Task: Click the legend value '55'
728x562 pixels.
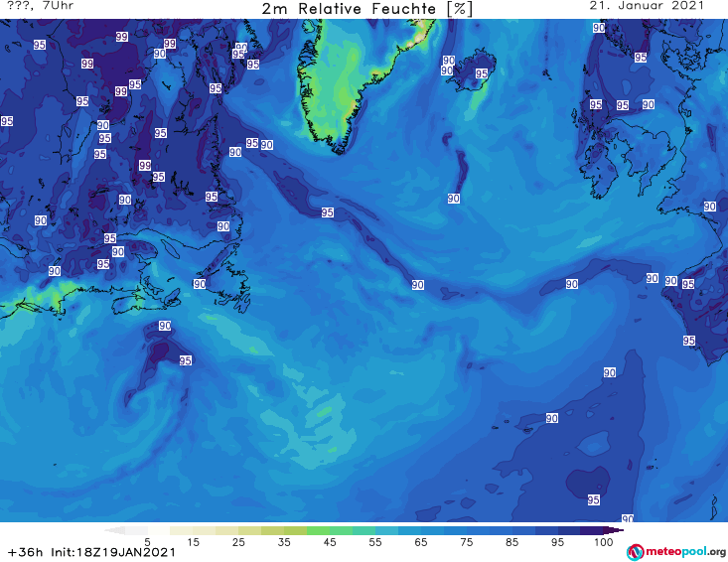Action: tap(374, 541)
